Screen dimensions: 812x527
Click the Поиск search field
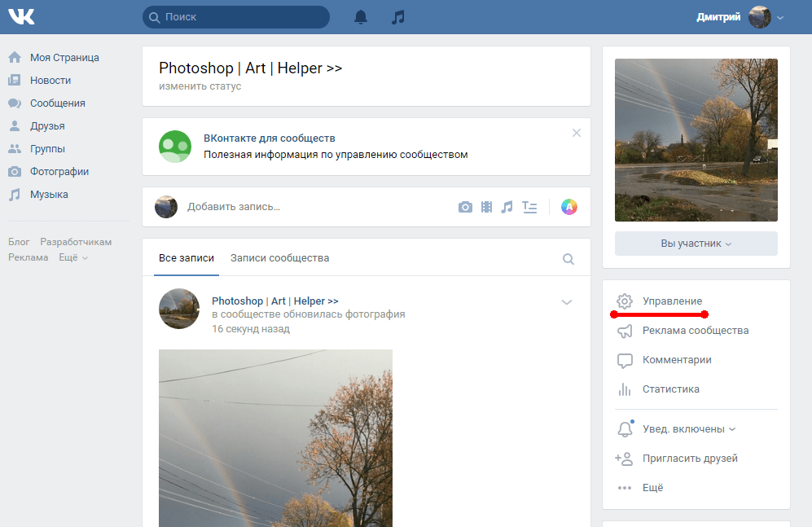click(x=236, y=17)
